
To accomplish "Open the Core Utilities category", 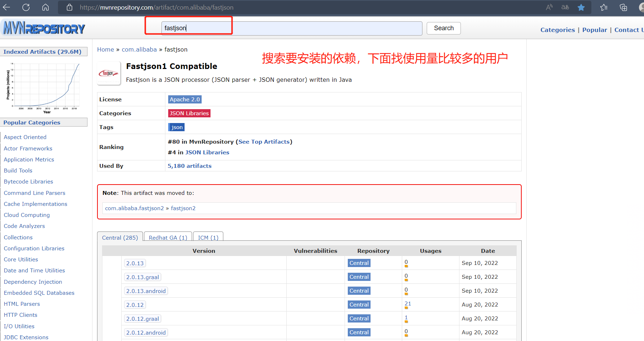I will click(x=21, y=259).
